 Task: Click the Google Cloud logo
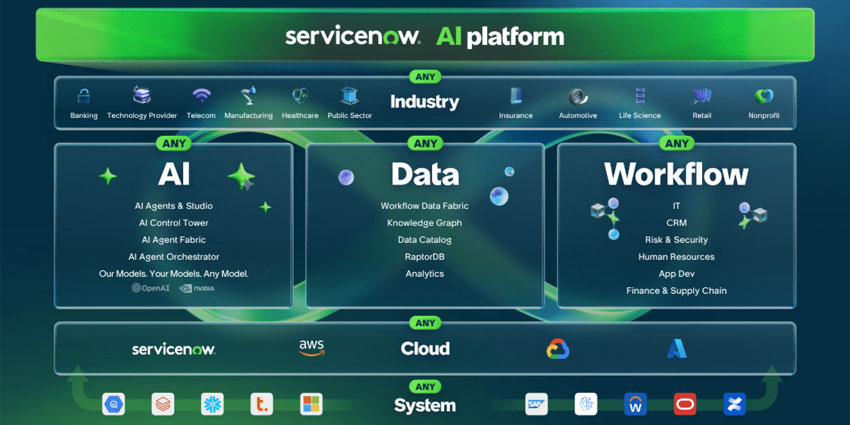[x=557, y=349]
